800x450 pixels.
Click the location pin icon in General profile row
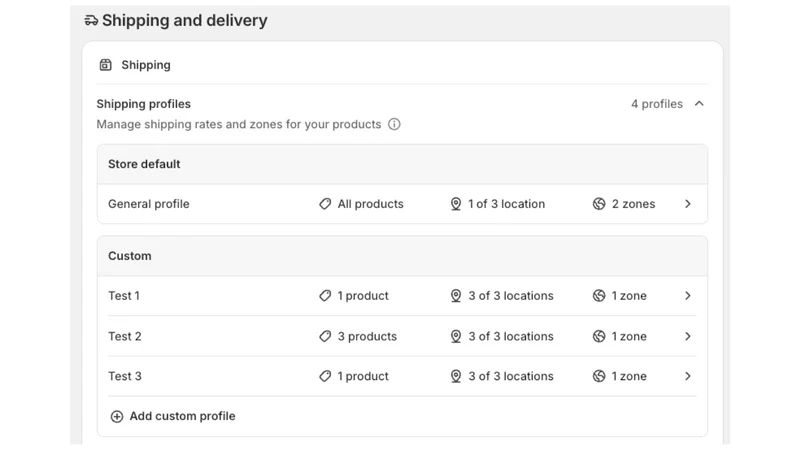(x=456, y=204)
